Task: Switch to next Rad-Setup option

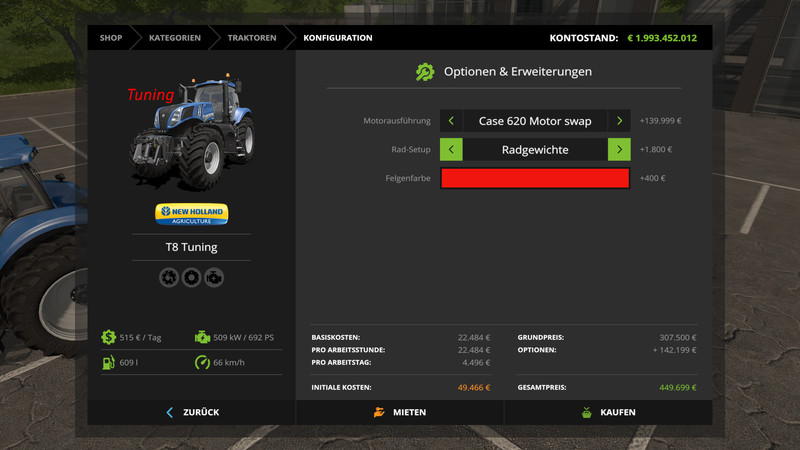Action: (x=619, y=150)
